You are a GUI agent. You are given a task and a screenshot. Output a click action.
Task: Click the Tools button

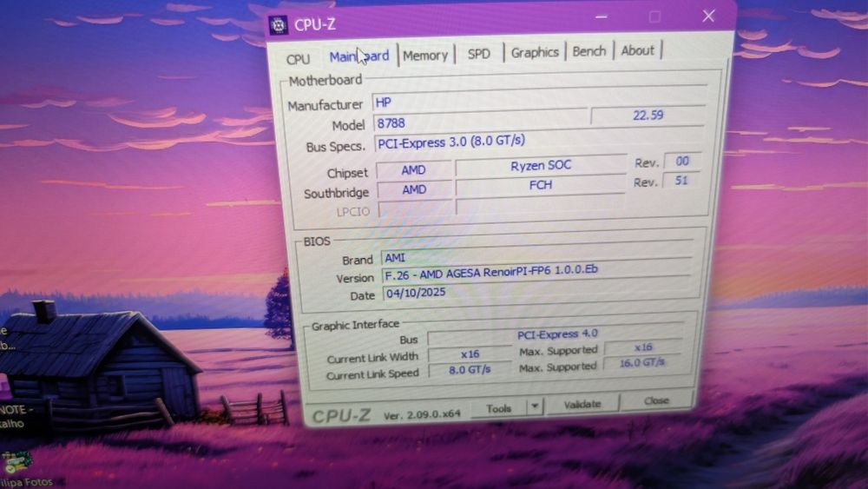[499, 409]
